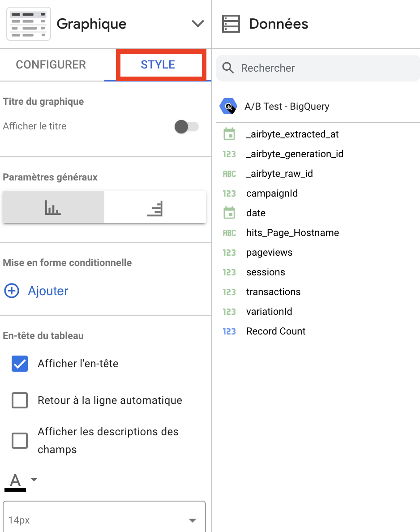Select the campaignId field

point(272,193)
